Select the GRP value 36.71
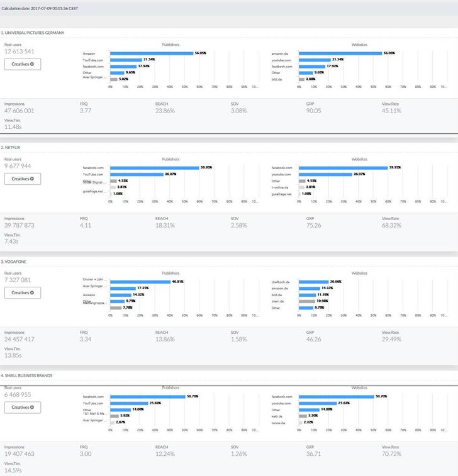The width and height of the screenshot is (458, 476). pyautogui.click(x=313, y=454)
